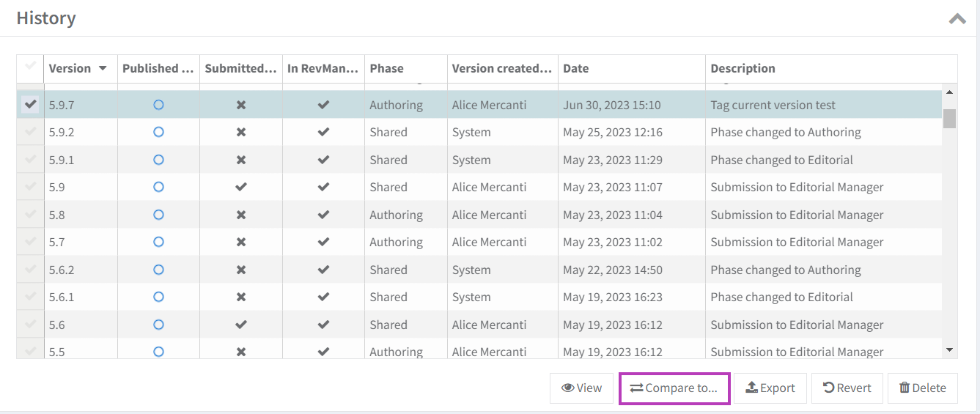Screen dimensions: 980x414
Task: Tick the row checkbox for version 5.6.2
Action: (30, 270)
